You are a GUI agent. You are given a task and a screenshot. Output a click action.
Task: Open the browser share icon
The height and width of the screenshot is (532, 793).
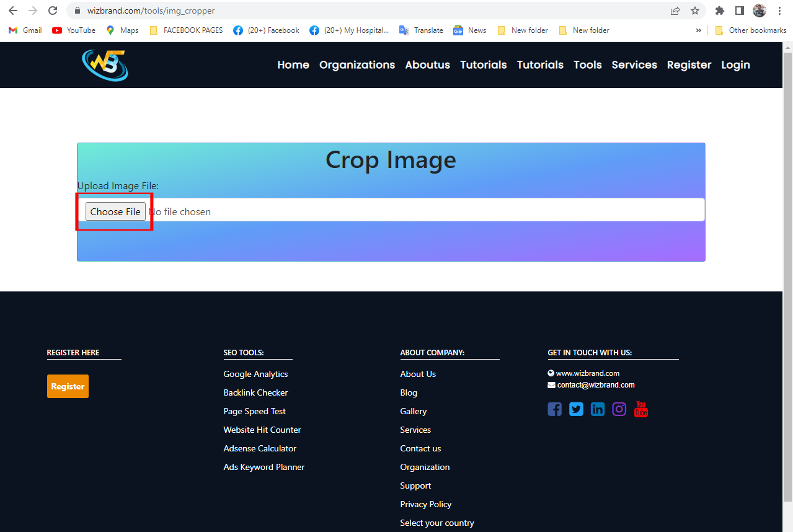click(675, 11)
